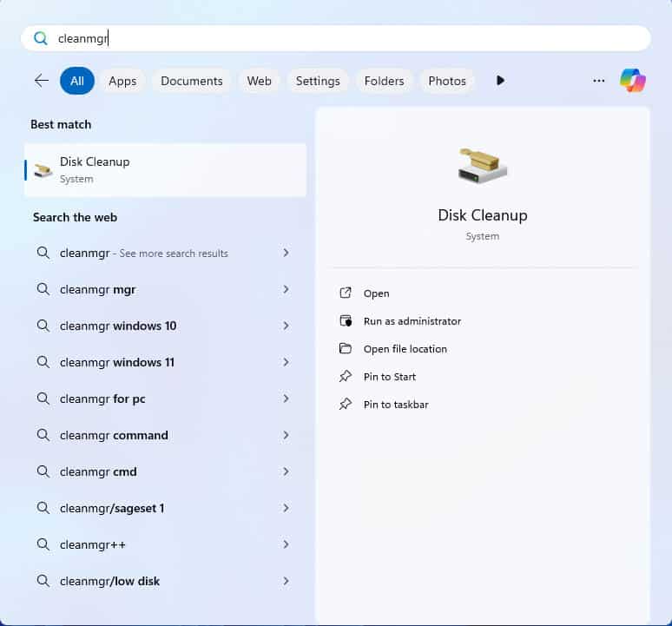Viewport: 672px width, 626px height.
Task: Click the Pin to taskbar pin icon
Action: [x=346, y=405]
